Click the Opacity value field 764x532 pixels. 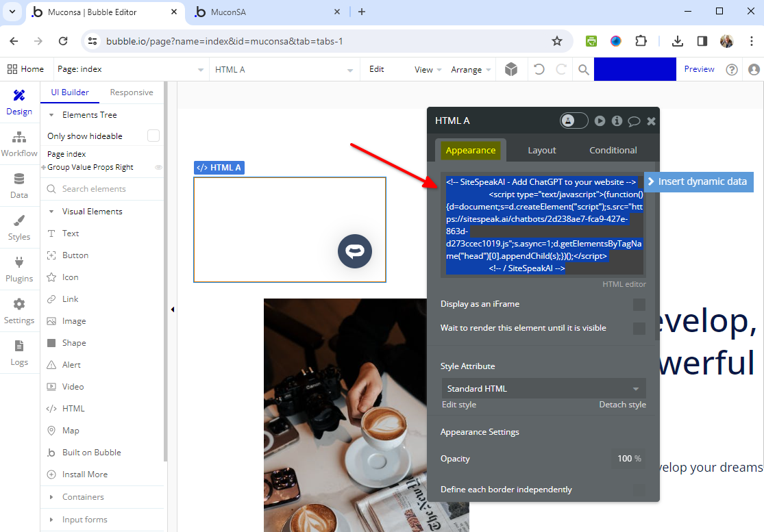628,459
